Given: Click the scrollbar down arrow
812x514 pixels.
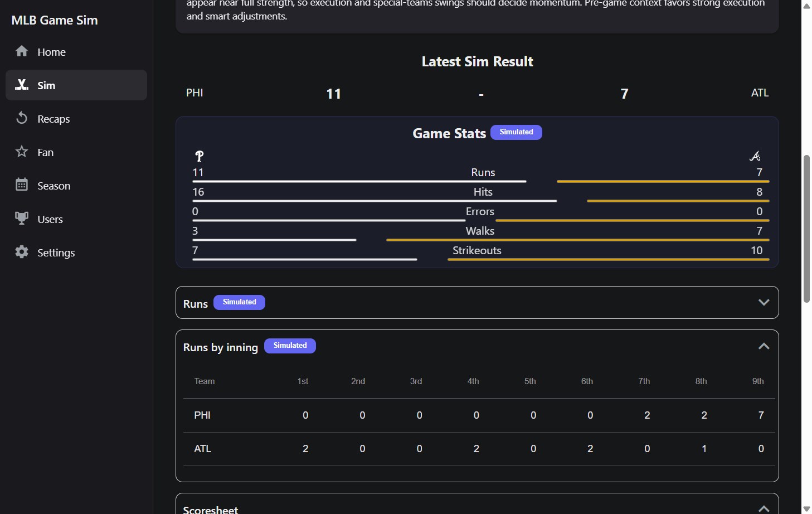Looking at the screenshot, I should 806,508.
